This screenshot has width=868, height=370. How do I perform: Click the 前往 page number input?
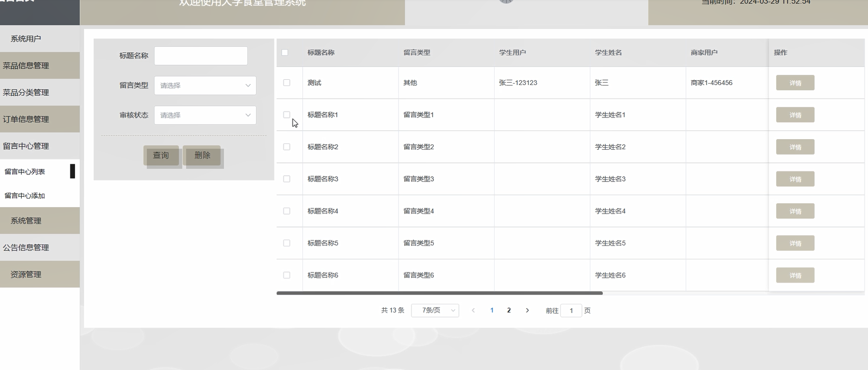click(x=571, y=311)
